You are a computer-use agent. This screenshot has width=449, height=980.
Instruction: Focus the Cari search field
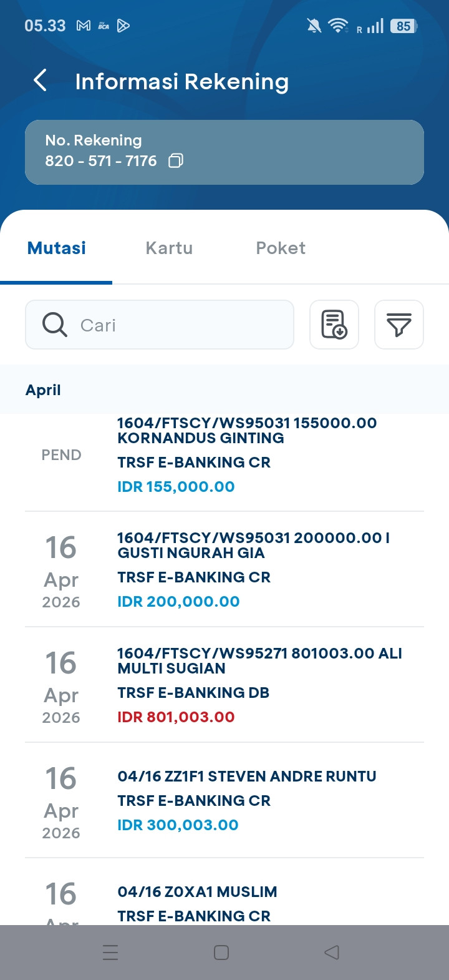click(x=181, y=325)
